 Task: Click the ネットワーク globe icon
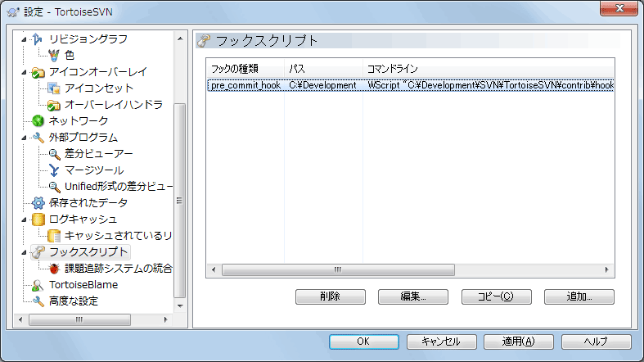pyautogui.click(x=38, y=121)
